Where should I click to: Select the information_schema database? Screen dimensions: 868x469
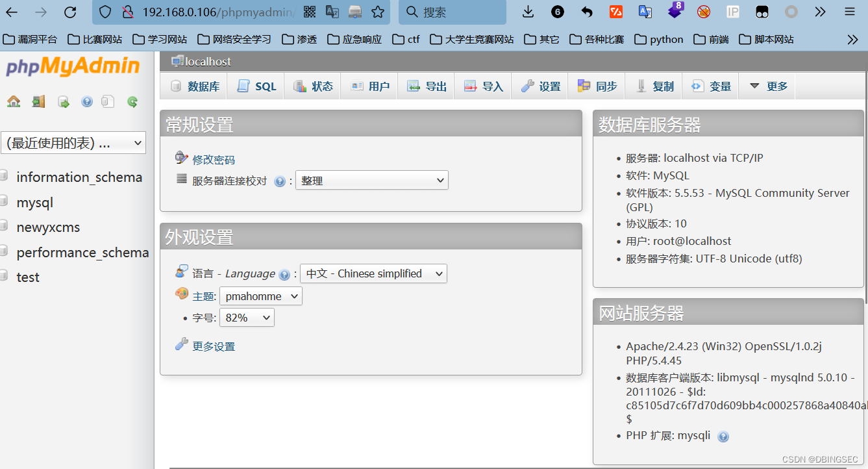tap(79, 177)
